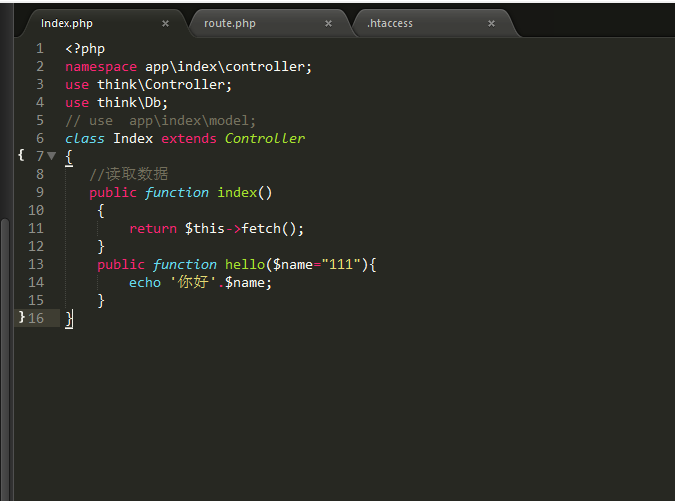Close the Index.php tab
The image size is (675, 501).
(x=165, y=23)
